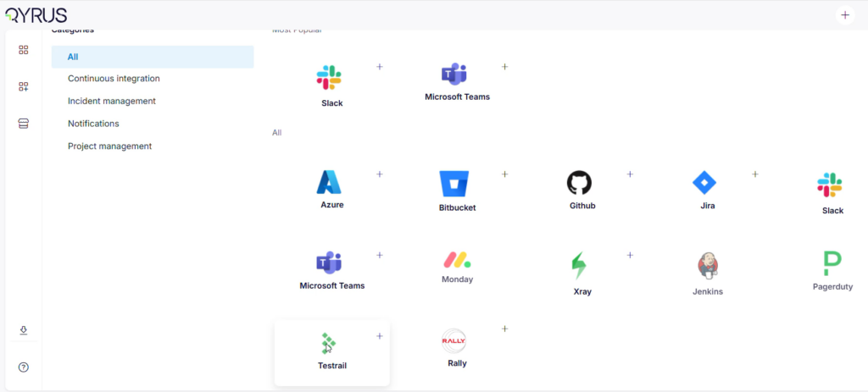Open the Pagerduty integration icon

832,263
